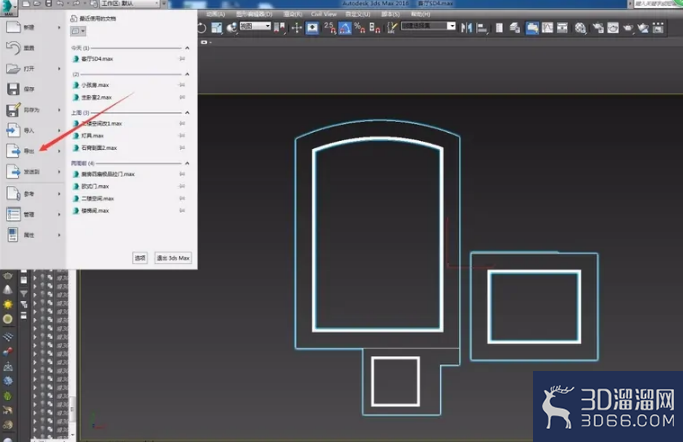Viewport: 683px width, 442px height.
Task: Toggle the Spinner Snap button
Action: point(375,28)
